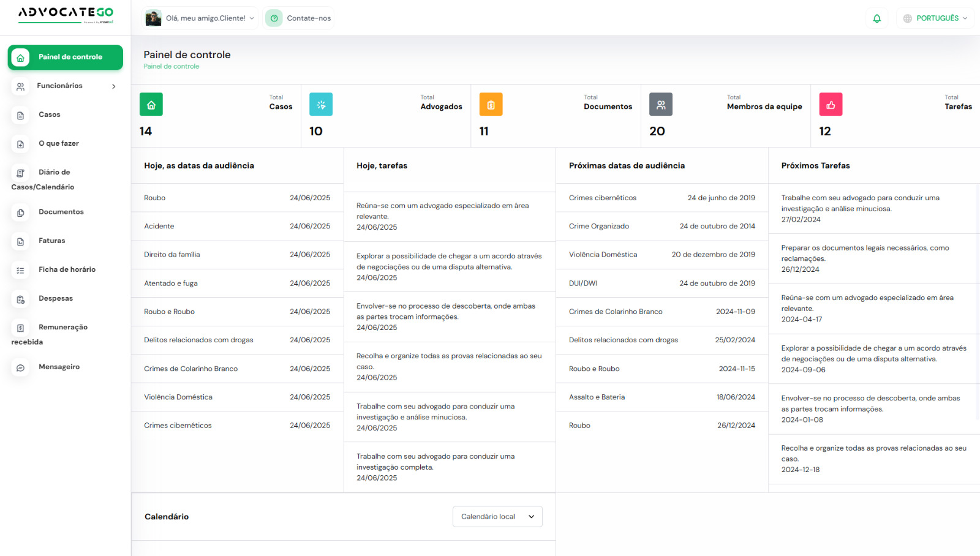Click the gray Membros da equipe icon

(x=661, y=105)
